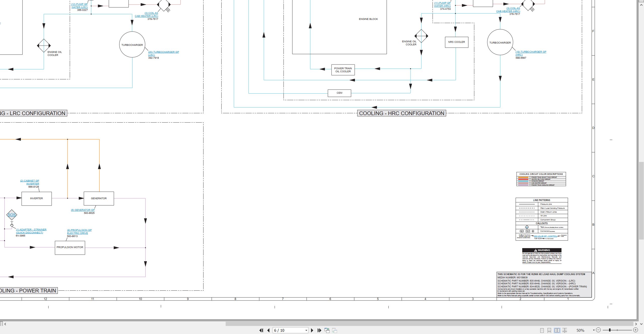Screen dimensions: 644x334
Task: Click the horizontal scrollbar right arrow
Action: click(636, 324)
